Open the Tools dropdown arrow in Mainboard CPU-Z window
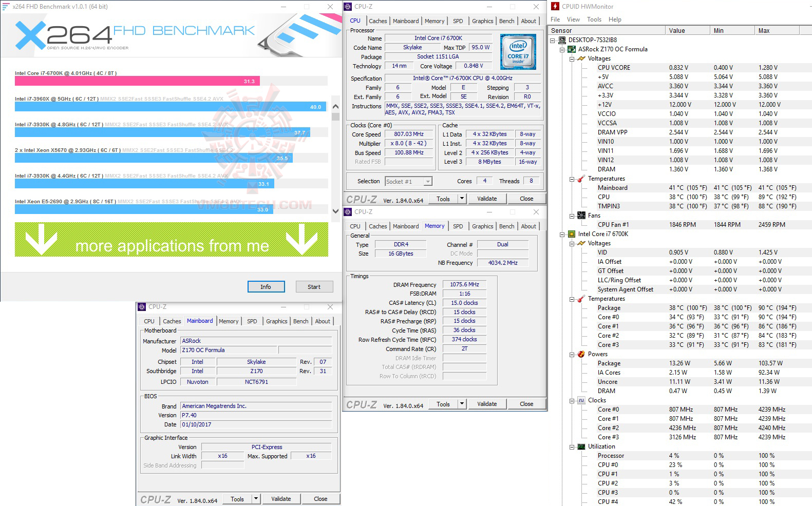This screenshot has height=506, width=812. [x=256, y=499]
